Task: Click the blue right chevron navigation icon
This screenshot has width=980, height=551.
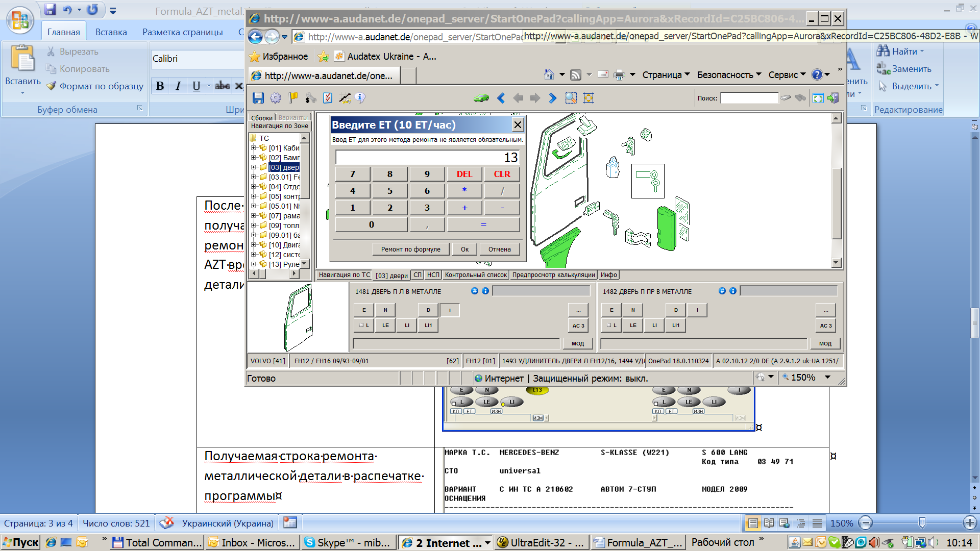Action: coord(552,98)
